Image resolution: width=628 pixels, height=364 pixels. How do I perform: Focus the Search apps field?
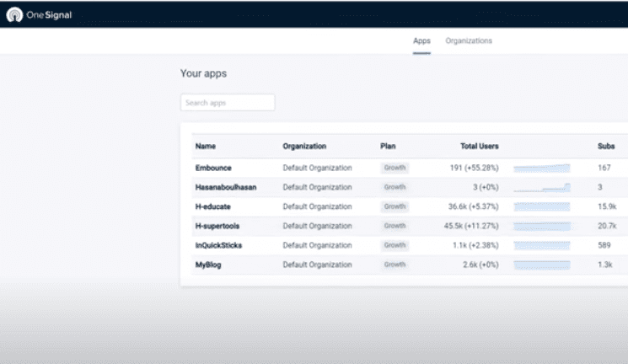pyautogui.click(x=228, y=103)
